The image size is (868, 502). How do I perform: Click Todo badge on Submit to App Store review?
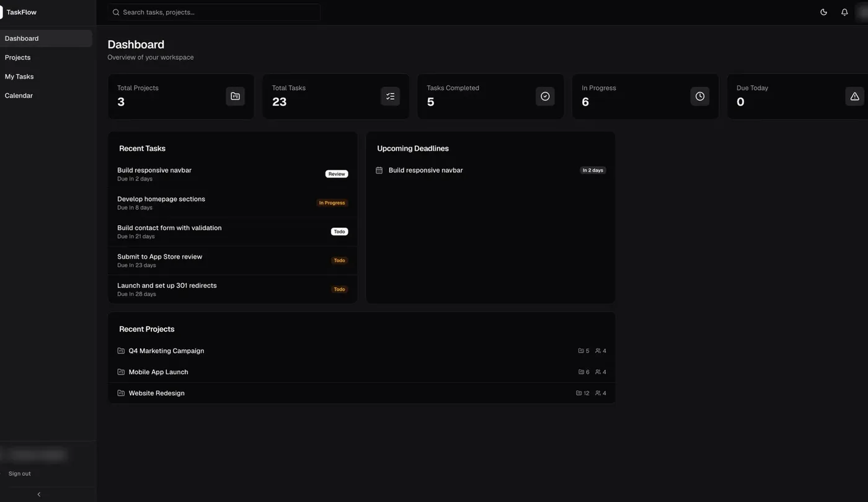(x=340, y=261)
